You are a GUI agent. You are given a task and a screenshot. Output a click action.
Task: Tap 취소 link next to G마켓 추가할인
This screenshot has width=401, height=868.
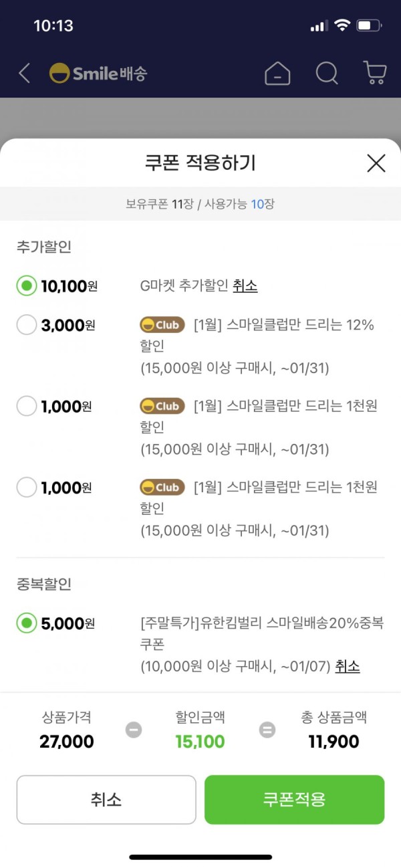click(x=245, y=286)
